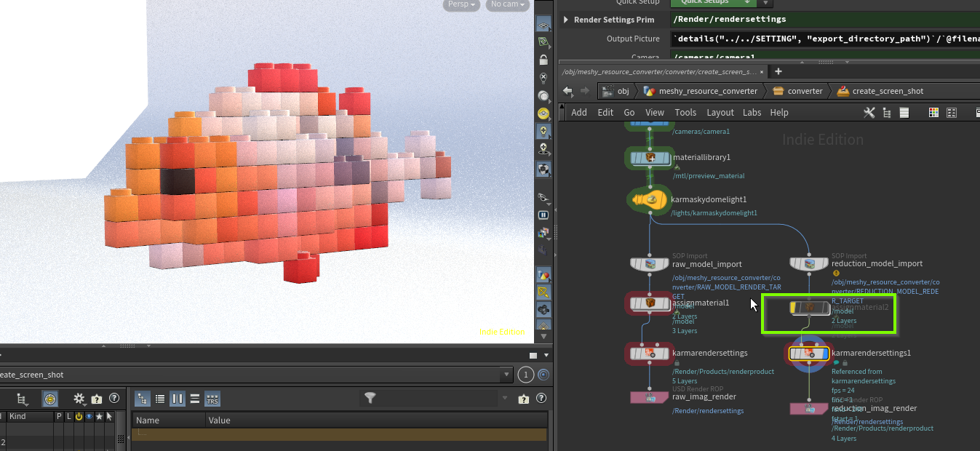
Task: Open the create_screen_shot path dropdown
Action: point(506,375)
